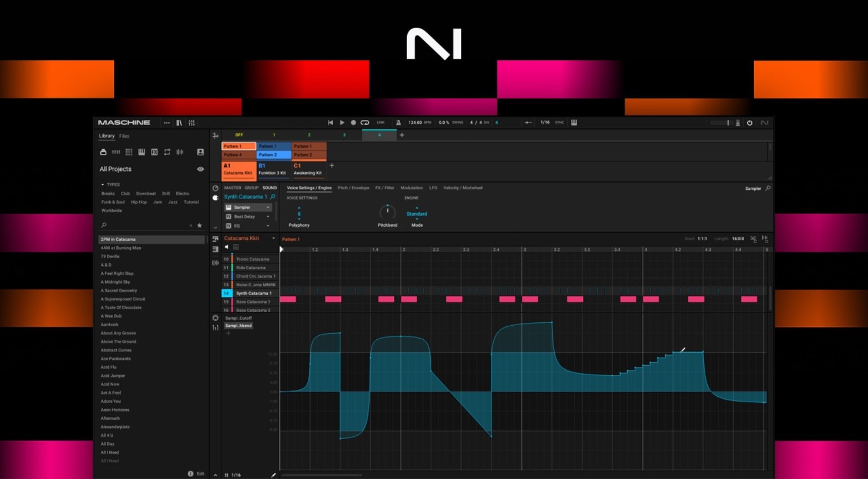Click the magnifier next to Synth Catacama 1
Image resolution: width=868 pixels, height=479 pixels.
click(x=273, y=197)
